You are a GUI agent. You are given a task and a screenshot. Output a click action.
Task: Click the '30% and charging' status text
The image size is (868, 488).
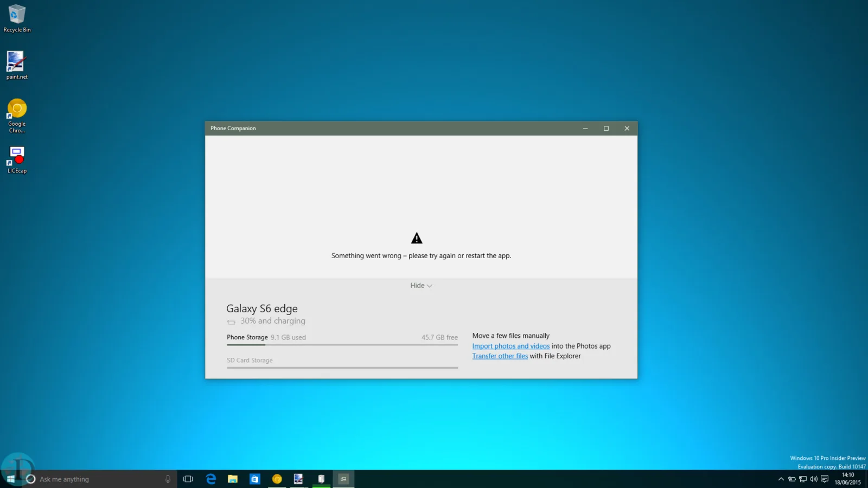pos(273,321)
